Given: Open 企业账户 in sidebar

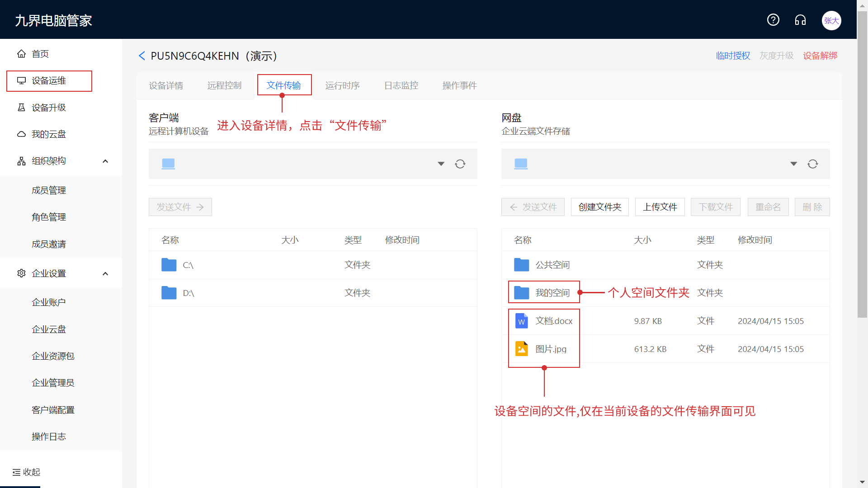Looking at the screenshot, I should (49, 302).
